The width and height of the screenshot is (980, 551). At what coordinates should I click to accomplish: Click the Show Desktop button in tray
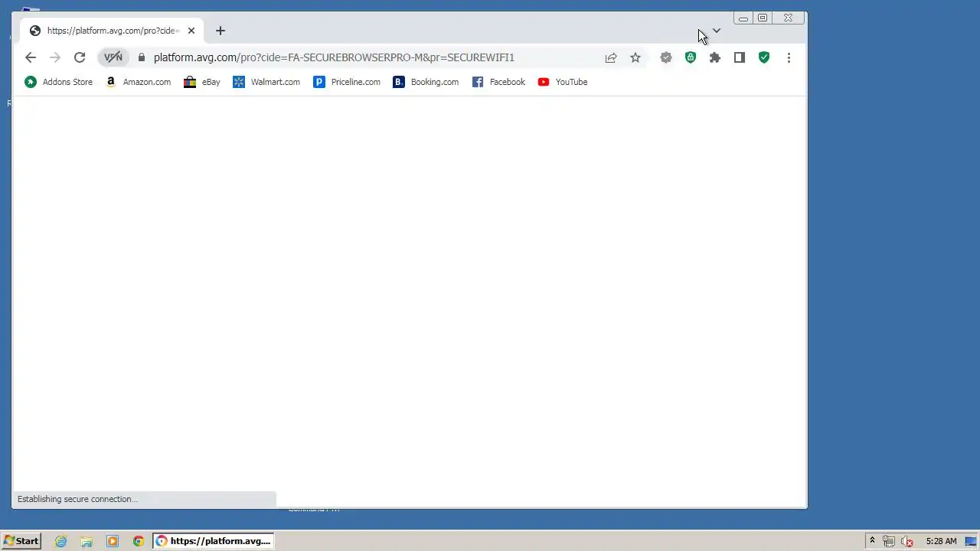click(x=971, y=541)
